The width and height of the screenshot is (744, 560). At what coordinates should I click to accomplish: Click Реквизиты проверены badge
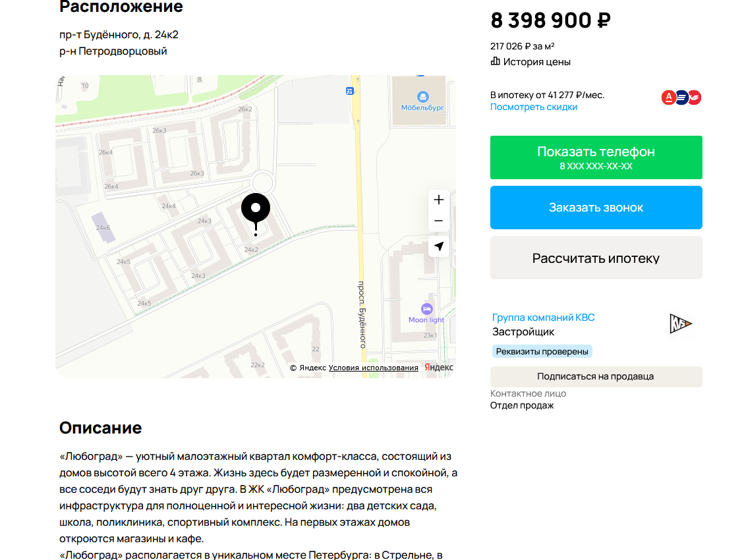(x=542, y=351)
